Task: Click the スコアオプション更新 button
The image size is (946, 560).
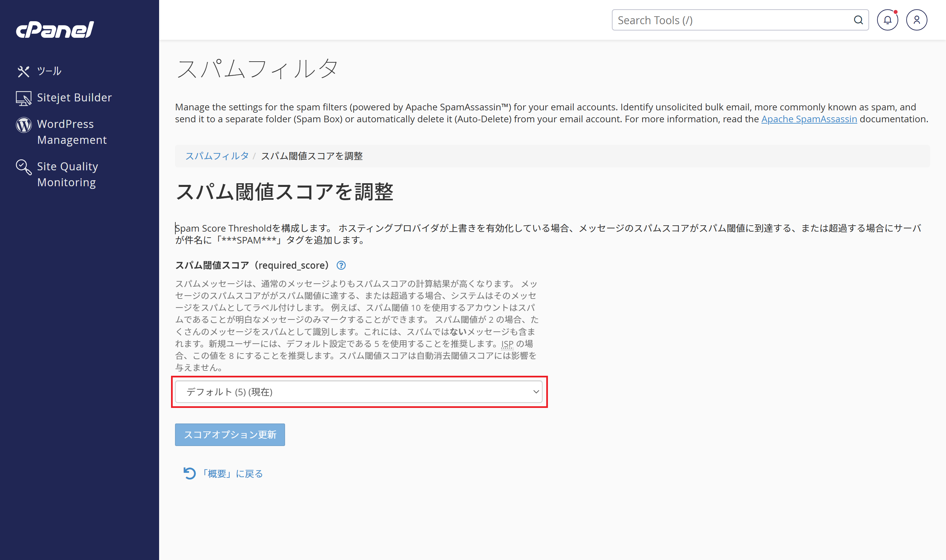Action: [x=230, y=435]
